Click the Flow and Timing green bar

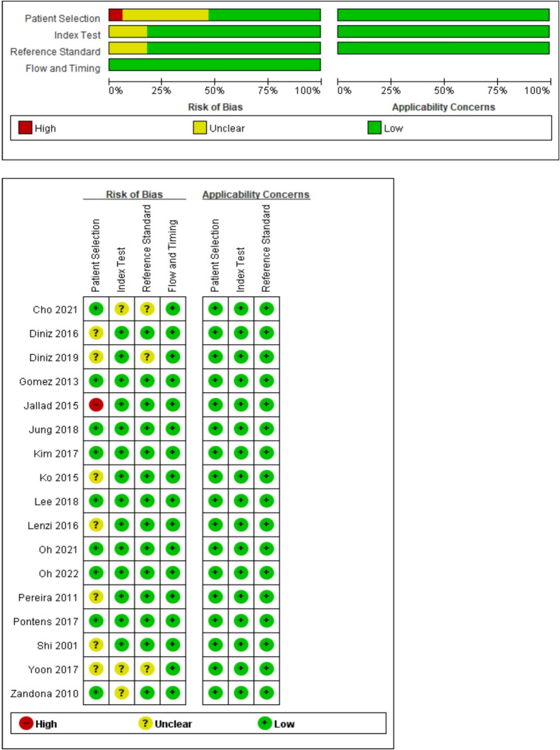[x=215, y=64]
